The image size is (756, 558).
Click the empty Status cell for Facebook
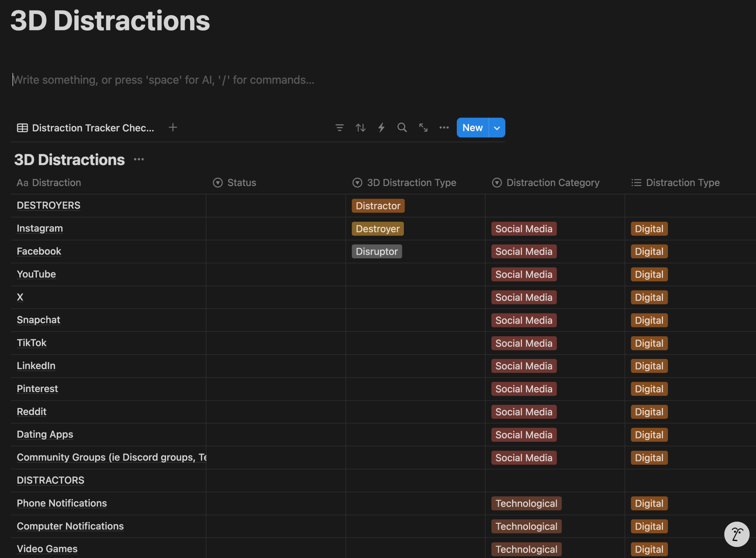click(x=276, y=252)
